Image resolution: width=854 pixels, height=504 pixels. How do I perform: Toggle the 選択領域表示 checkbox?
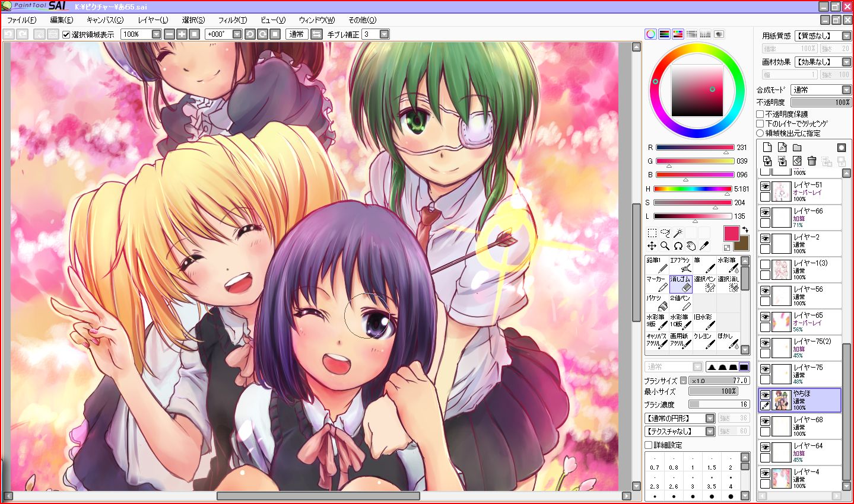66,34
